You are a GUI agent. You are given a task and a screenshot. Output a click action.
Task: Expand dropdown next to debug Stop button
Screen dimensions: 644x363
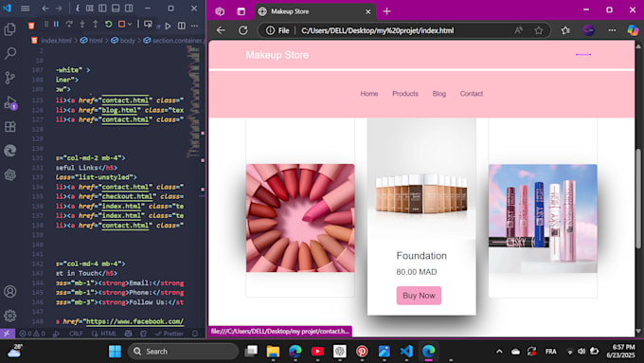pyautogui.click(x=130, y=25)
